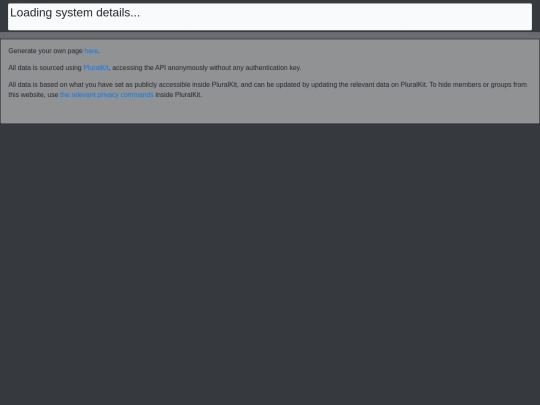This screenshot has height=405, width=540.
Task: Select the 'Generate your own page' text
Action: click(x=45, y=51)
